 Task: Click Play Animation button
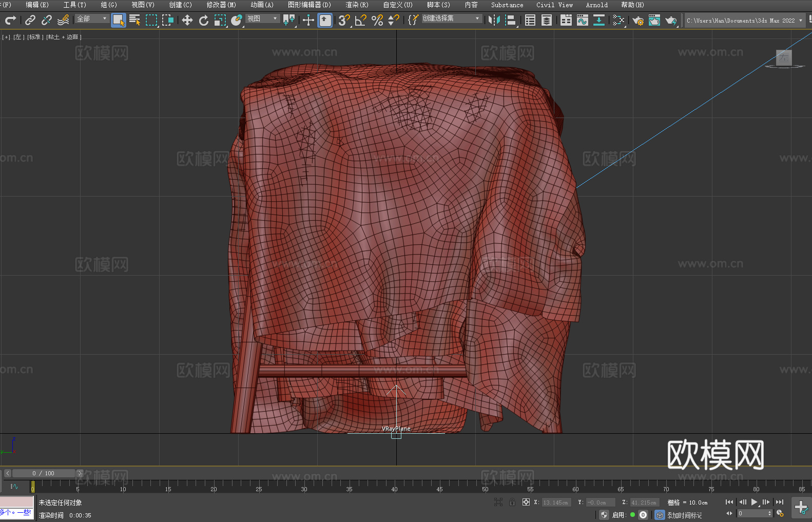coord(754,502)
